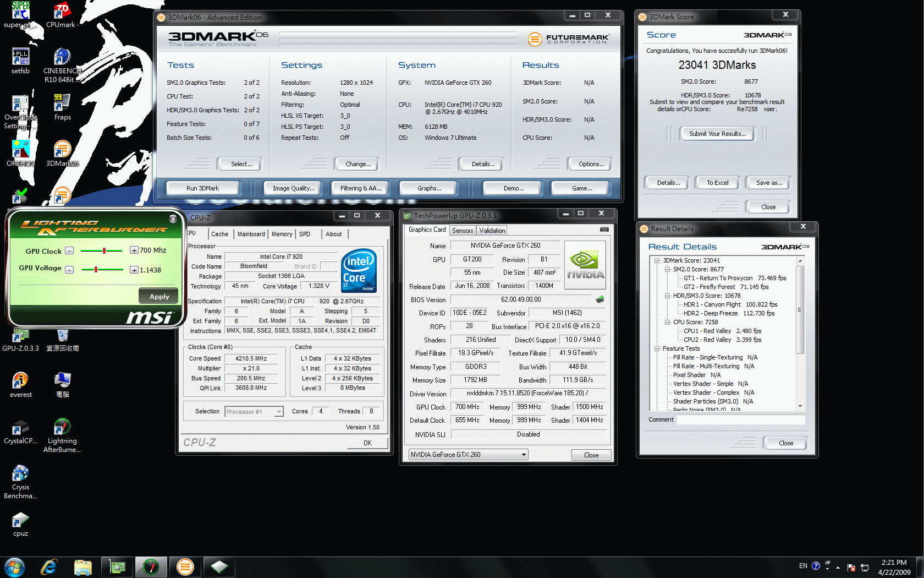Screen dimensions: 924x578
Task: Switch to 3DMark06 orange taskbar button
Action: point(185,567)
